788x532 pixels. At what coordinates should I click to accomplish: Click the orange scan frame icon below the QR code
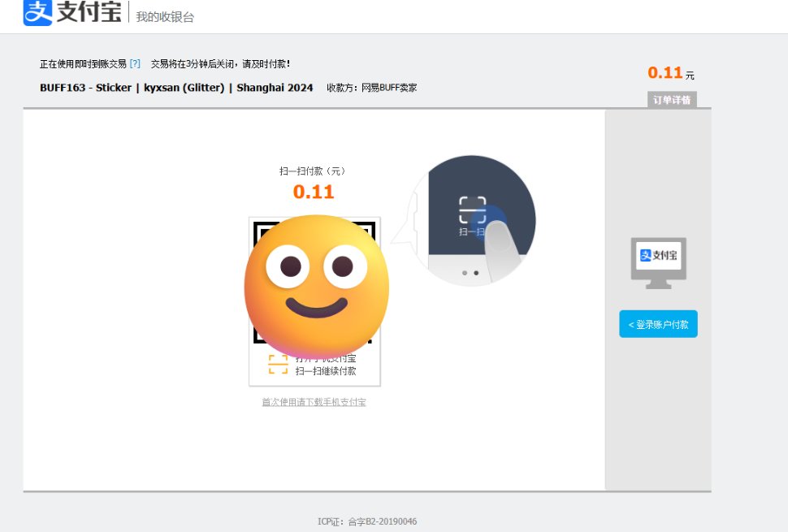[x=278, y=365]
